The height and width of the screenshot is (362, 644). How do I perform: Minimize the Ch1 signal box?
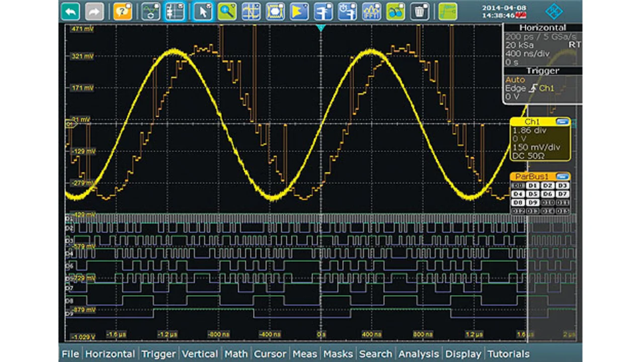562,122
